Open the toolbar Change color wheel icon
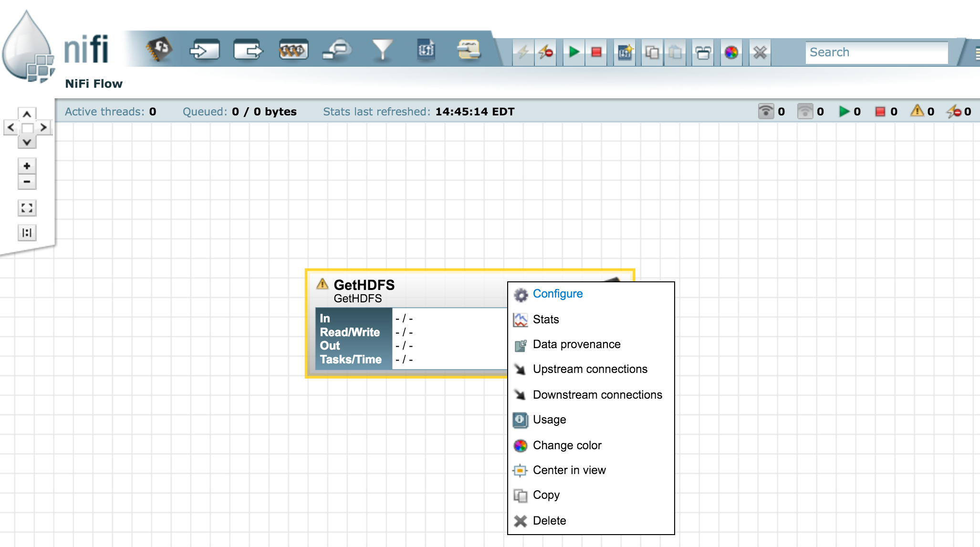Viewport: 980px width, 547px height. click(x=731, y=52)
